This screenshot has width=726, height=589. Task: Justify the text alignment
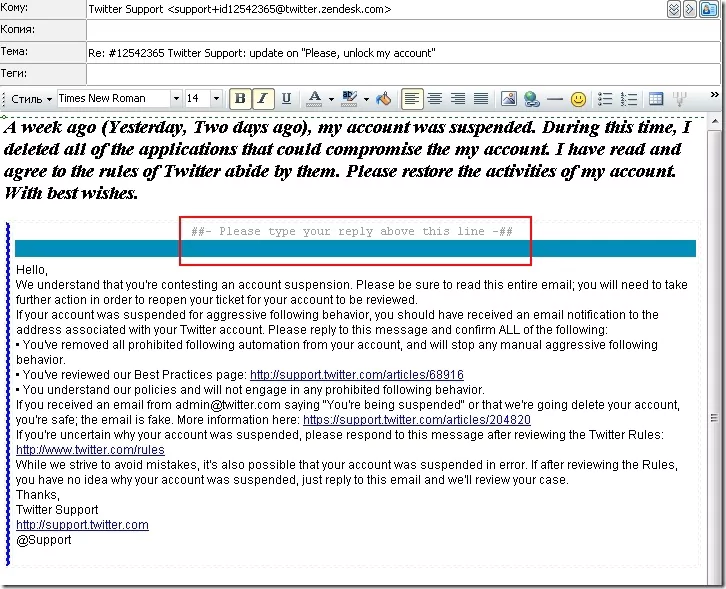point(481,99)
